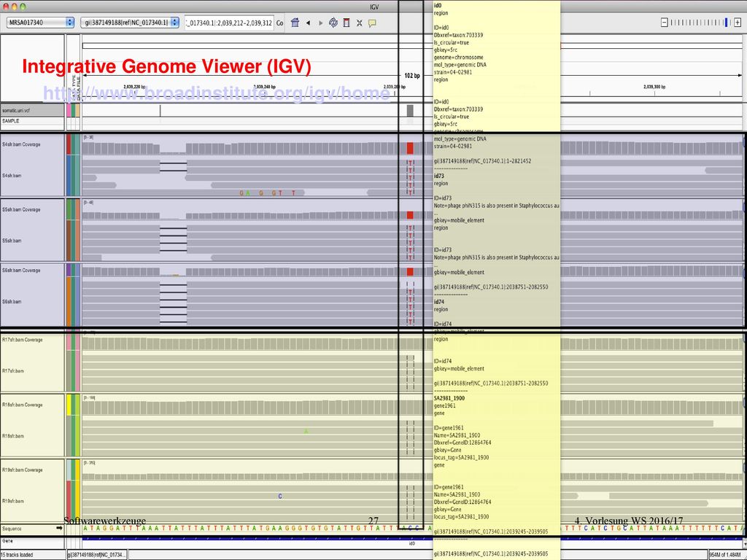Click the zoom out minus button
Viewport: 747px width, 560px height.
(x=664, y=23)
